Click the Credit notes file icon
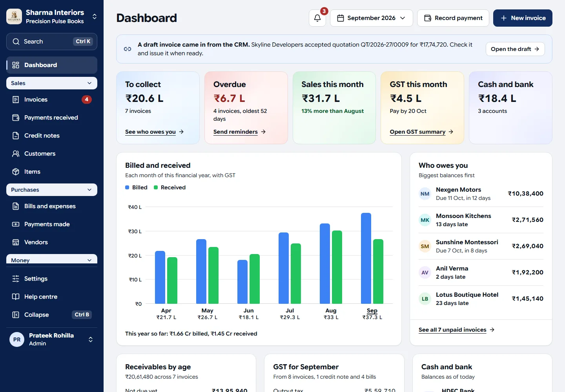 pos(16,136)
